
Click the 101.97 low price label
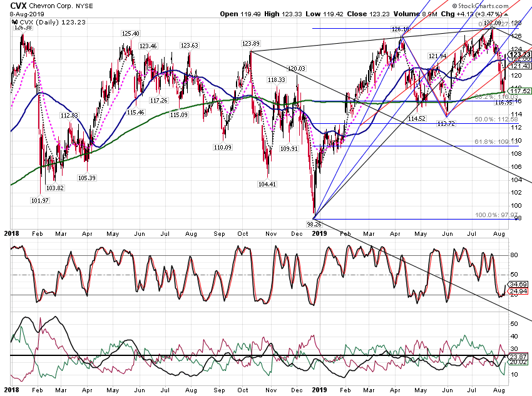click(40, 200)
